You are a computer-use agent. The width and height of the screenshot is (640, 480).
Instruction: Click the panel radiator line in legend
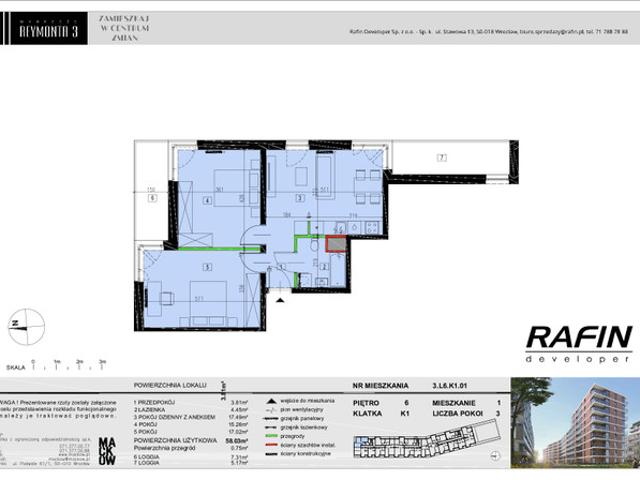point(271,419)
